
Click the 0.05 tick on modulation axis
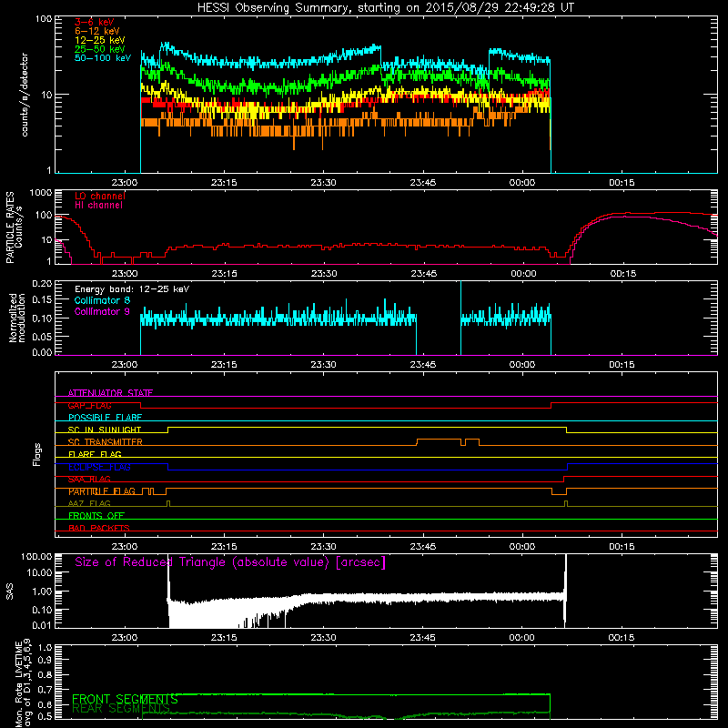[42, 336]
